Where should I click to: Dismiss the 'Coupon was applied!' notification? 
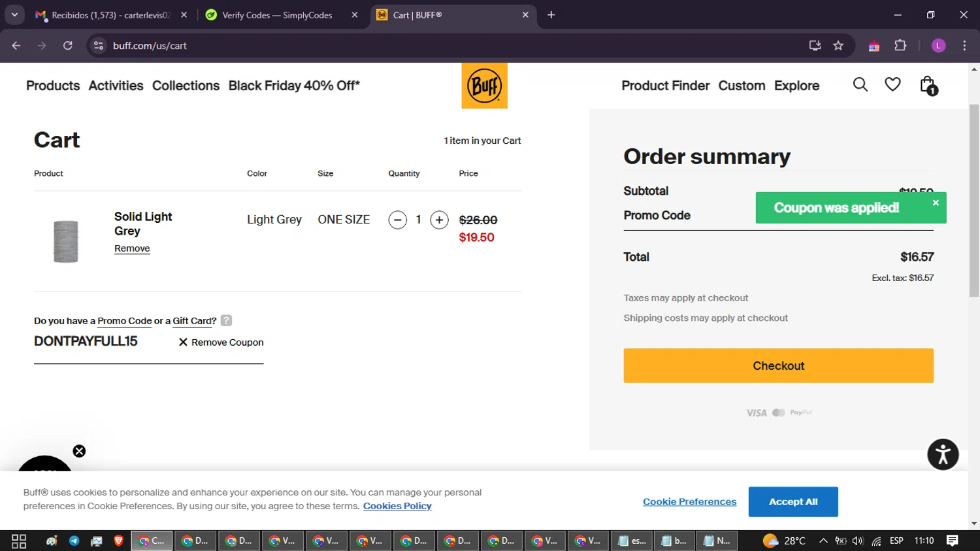(936, 203)
